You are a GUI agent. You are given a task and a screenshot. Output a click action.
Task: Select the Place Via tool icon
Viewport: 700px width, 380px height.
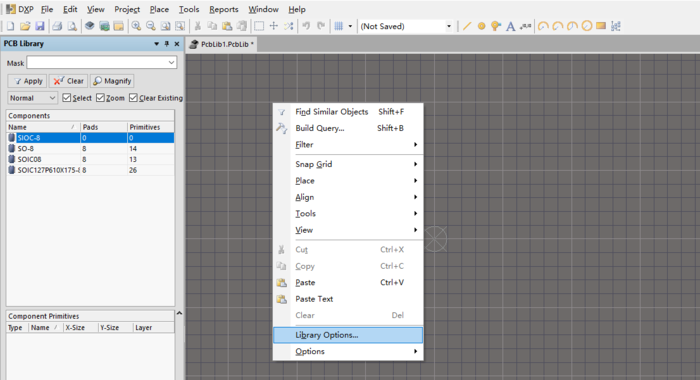(x=496, y=26)
